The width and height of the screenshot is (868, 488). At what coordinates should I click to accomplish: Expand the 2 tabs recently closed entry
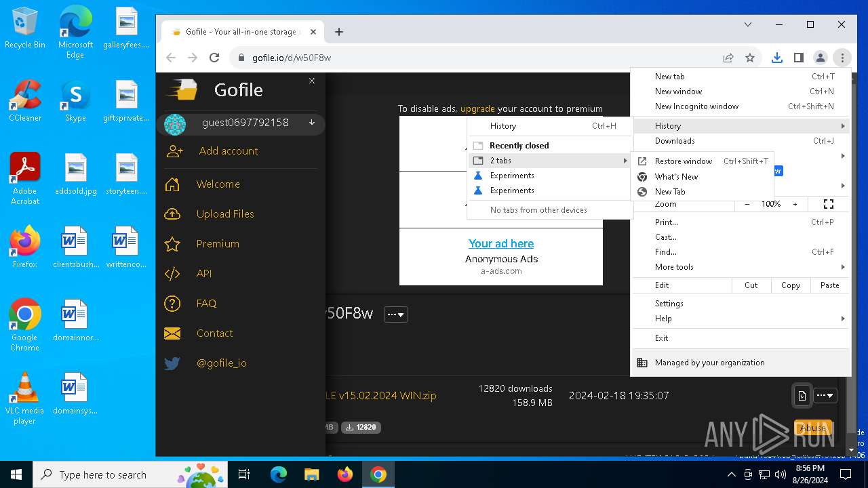(x=550, y=161)
